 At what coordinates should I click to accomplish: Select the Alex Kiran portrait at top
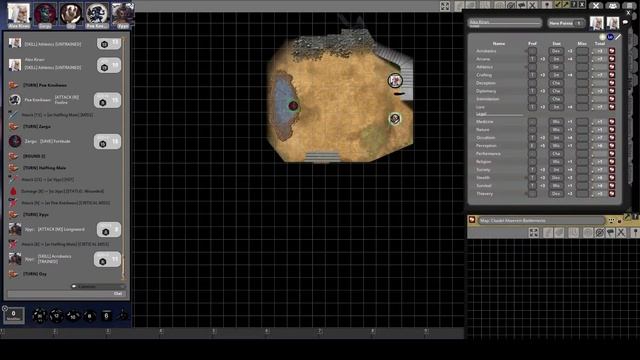pos(19,15)
